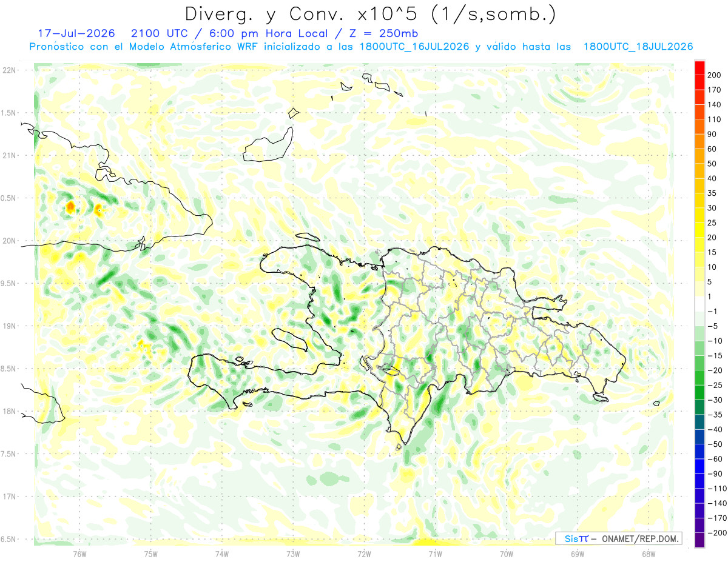Pick the white colorbar segment between 1 and -1

699,304
